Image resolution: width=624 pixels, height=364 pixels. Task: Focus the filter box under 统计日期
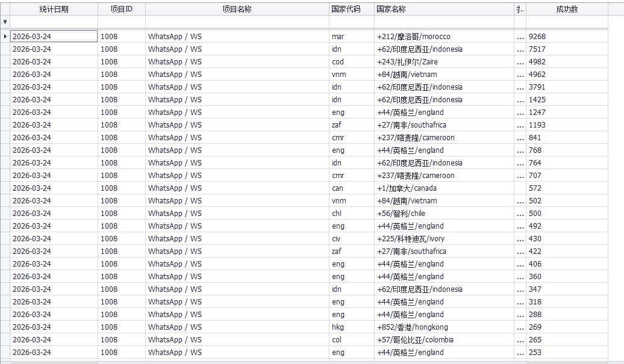tap(54, 22)
